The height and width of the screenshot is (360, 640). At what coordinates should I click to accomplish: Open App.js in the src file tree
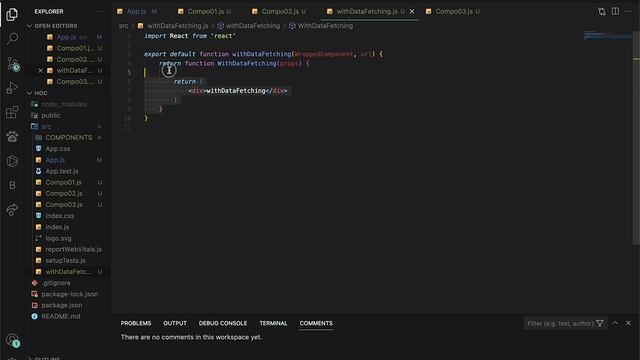(x=55, y=160)
